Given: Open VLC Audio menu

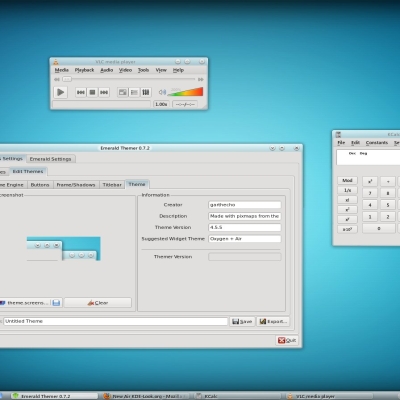Looking at the screenshot, I should (107, 70).
